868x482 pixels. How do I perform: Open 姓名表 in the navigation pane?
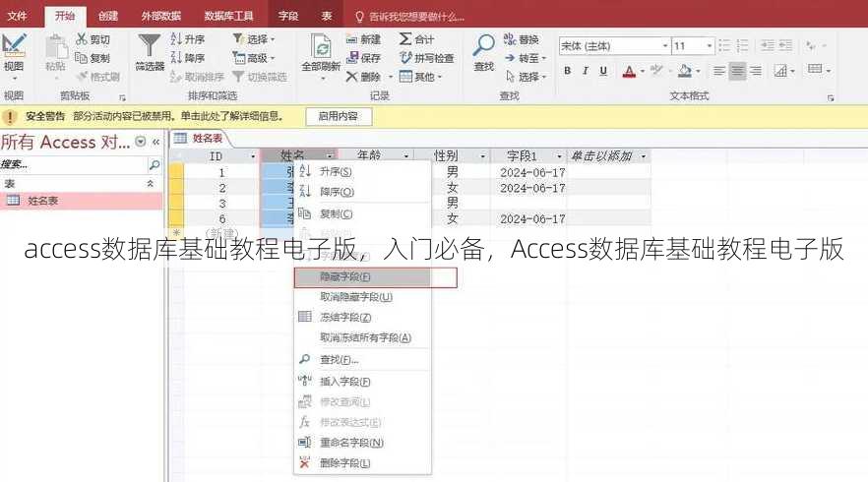pos(82,201)
